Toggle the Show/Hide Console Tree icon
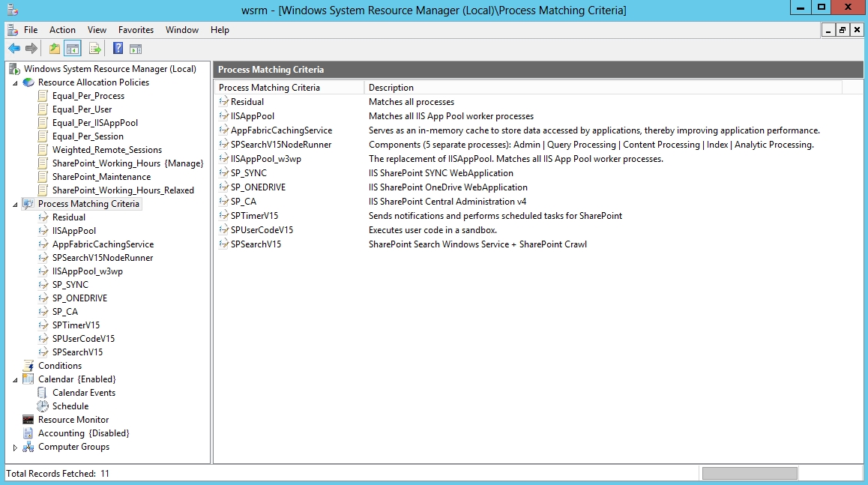The height and width of the screenshot is (485, 868). (x=73, y=49)
